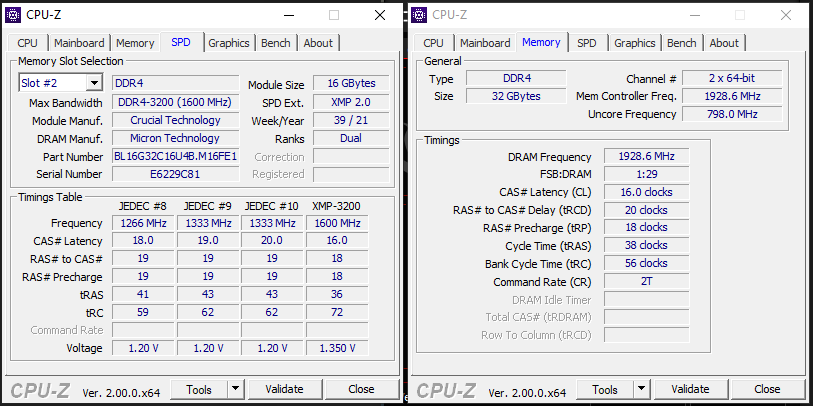Screen dimensions: 813x406
Task: Open the Mainboard tab in the right window
Action: 485,43
